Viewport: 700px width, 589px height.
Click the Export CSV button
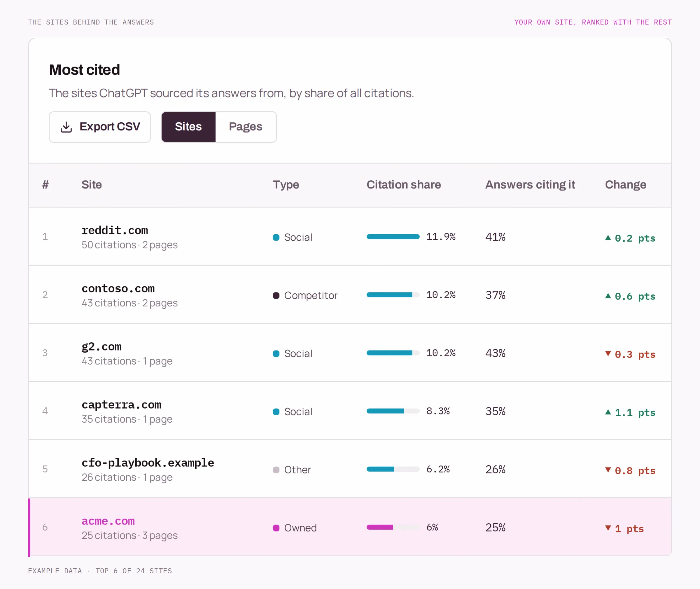click(100, 127)
